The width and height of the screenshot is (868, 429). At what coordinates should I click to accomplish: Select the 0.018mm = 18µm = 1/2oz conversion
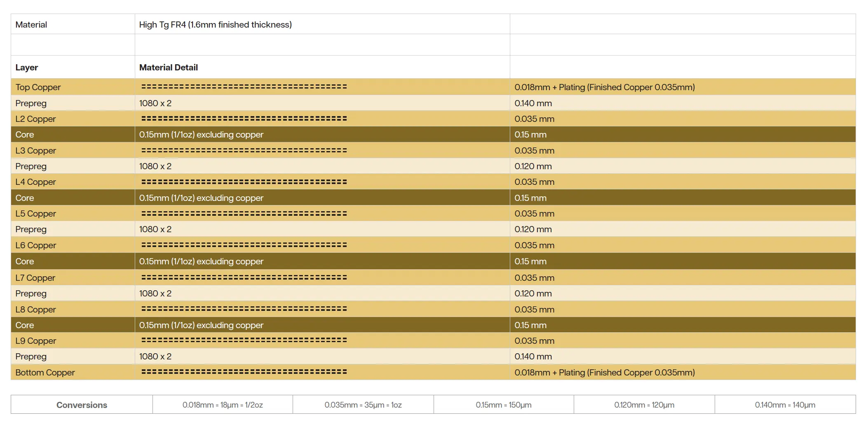[223, 405]
